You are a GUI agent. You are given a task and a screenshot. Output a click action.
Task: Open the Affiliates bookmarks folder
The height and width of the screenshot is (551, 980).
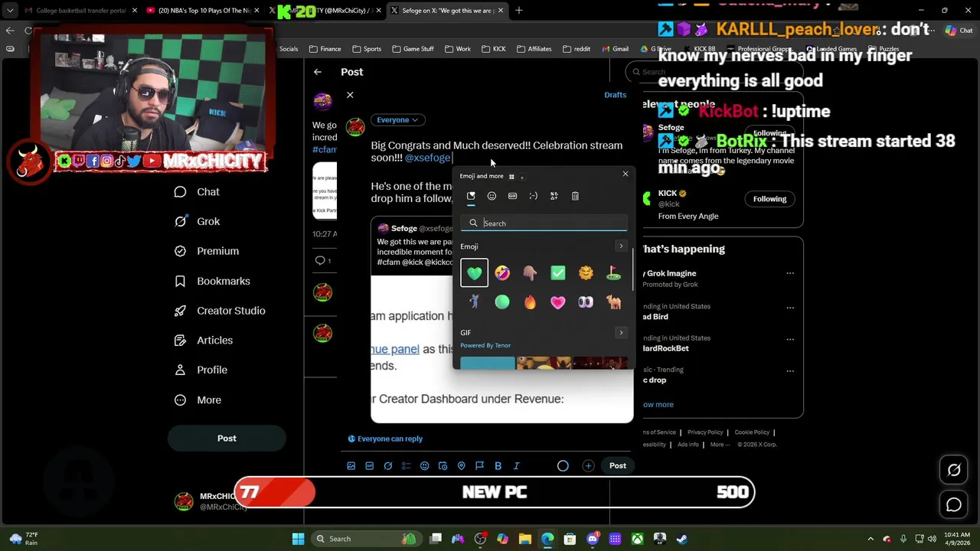pyautogui.click(x=533, y=49)
